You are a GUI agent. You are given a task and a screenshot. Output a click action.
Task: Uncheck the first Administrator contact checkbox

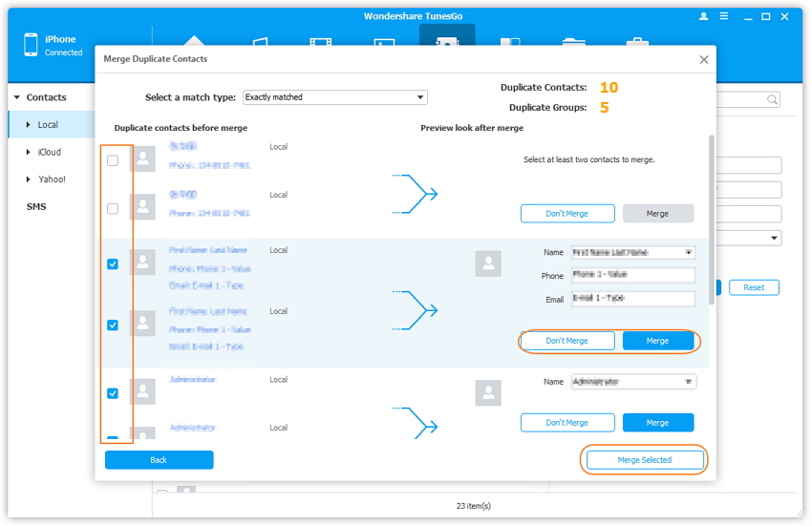coord(113,393)
